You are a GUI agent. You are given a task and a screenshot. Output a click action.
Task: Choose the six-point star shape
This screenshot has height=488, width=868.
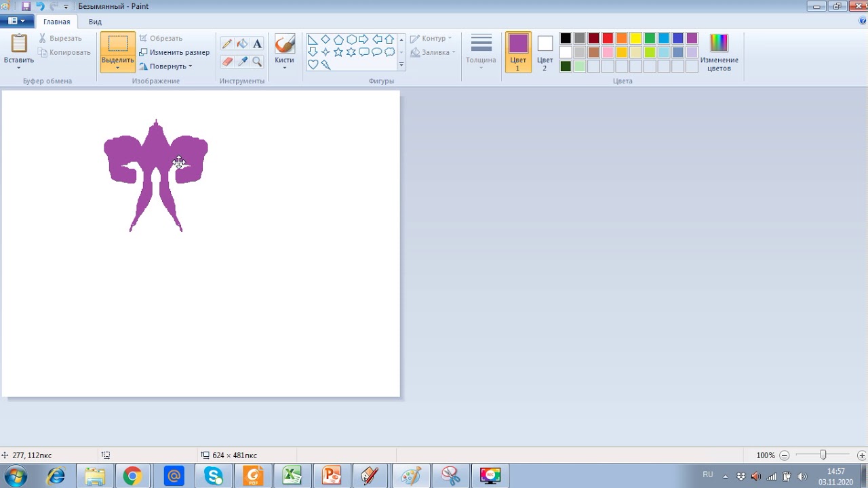coord(351,52)
